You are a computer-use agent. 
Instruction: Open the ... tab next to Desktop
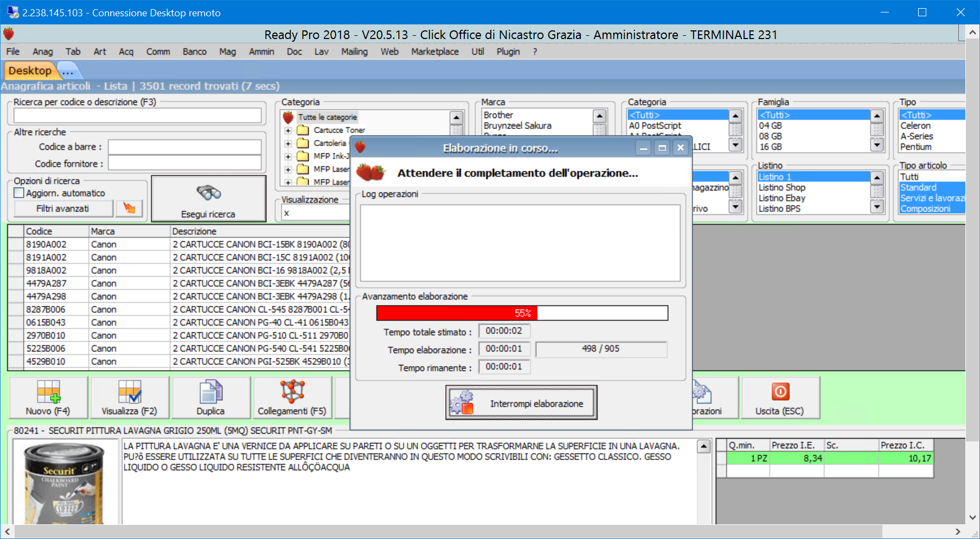(x=68, y=71)
